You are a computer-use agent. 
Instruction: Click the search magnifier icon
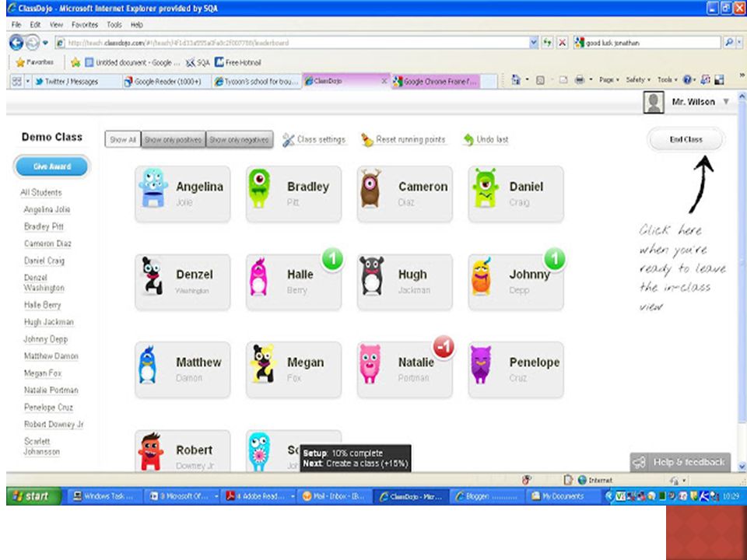[x=729, y=43]
